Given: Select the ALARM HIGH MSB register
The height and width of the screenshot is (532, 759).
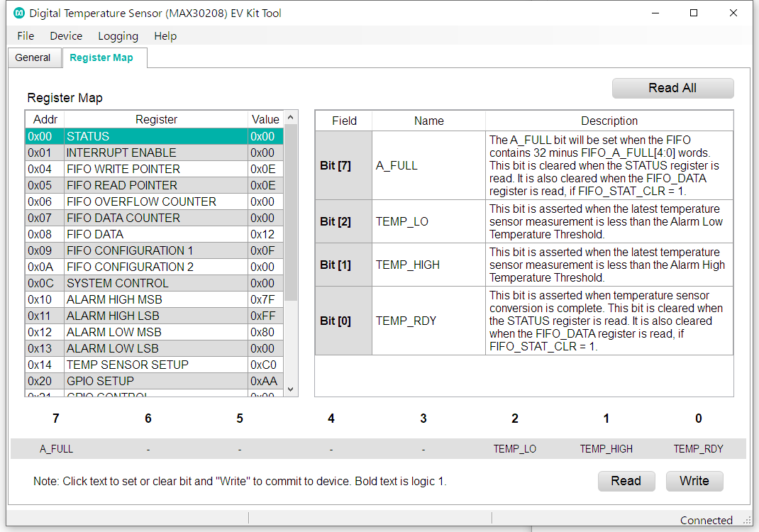Looking at the screenshot, I should (x=154, y=299).
